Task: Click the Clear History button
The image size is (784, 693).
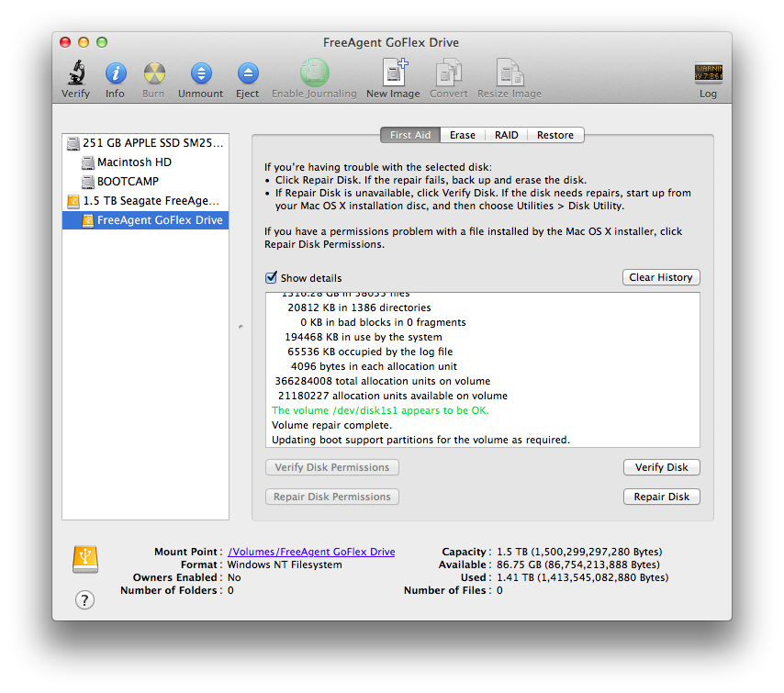Action: pos(661,277)
